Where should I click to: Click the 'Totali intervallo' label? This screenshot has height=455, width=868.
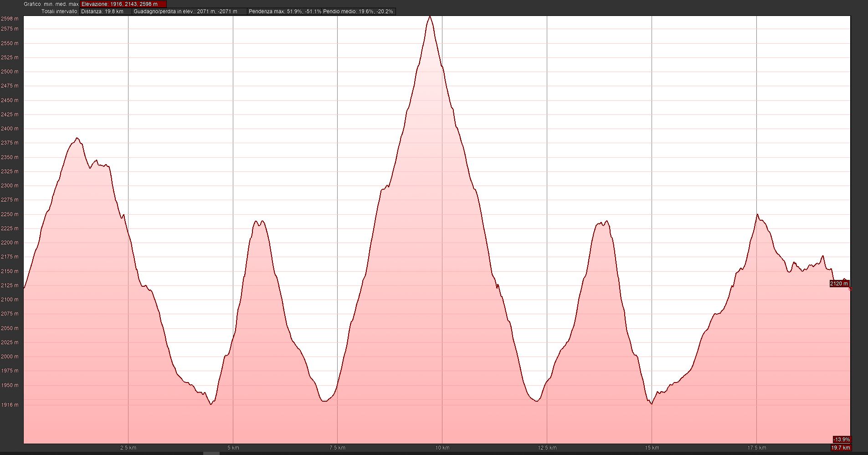(x=59, y=11)
